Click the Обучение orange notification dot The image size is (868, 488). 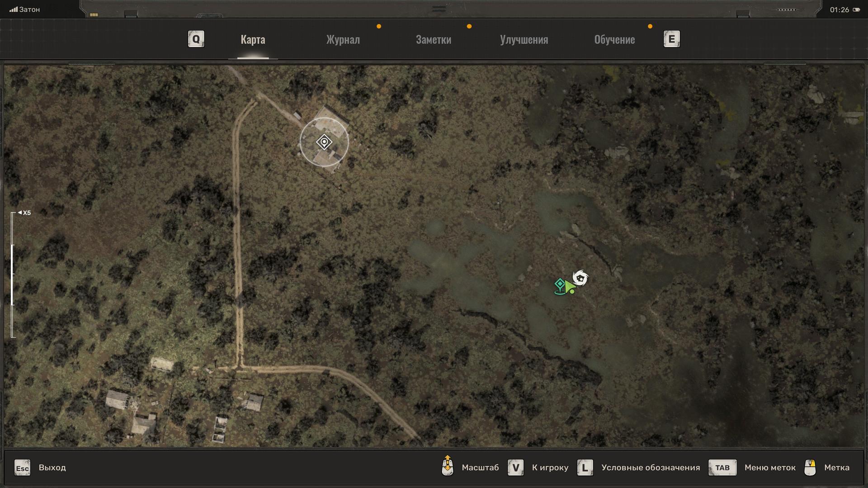pyautogui.click(x=650, y=26)
